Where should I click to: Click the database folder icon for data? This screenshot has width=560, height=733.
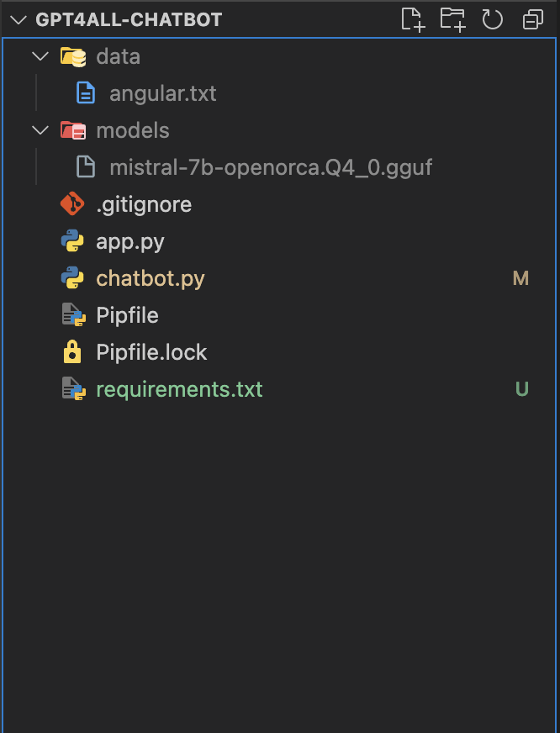[73, 56]
